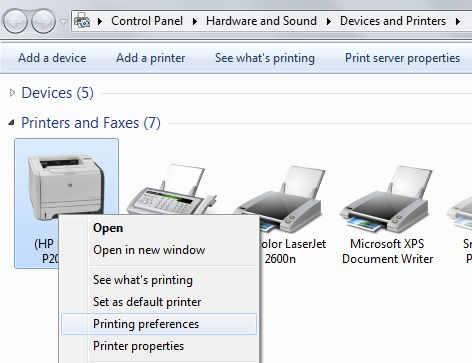Click the printer icon in address bar
The image size is (472, 363).
[82, 21]
